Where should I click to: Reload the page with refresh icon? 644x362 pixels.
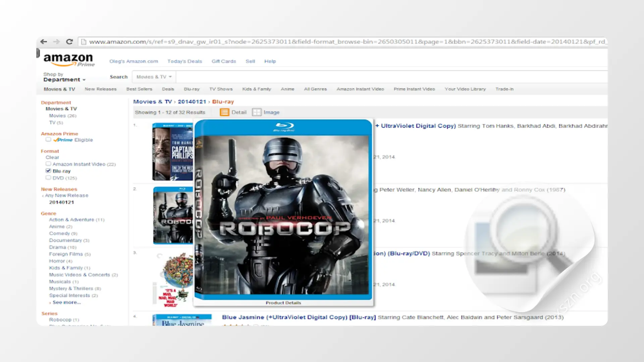[x=69, y=42]
